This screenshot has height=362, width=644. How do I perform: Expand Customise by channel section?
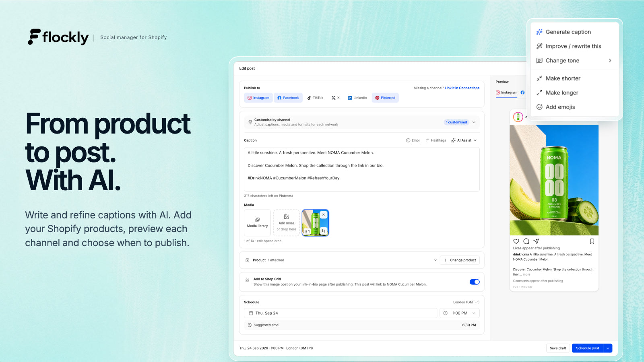click(361, 122)
